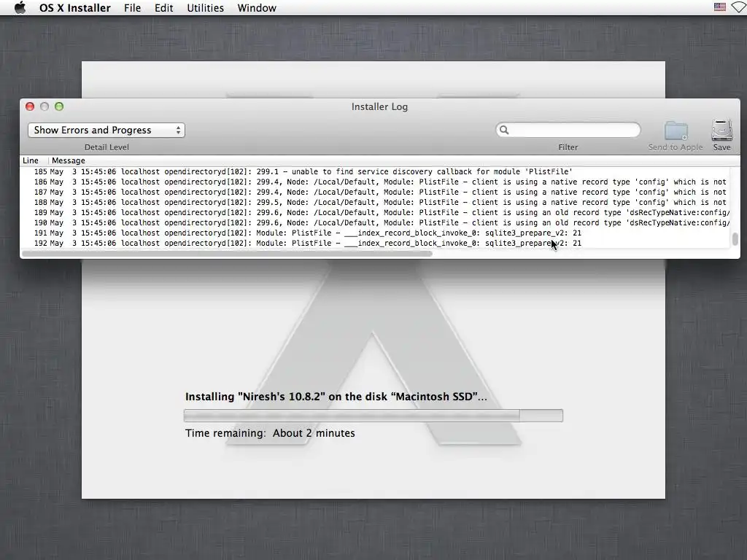Select log line 188 with 299.5
Screen dimensions: 747x560
(x=375, y=203)
